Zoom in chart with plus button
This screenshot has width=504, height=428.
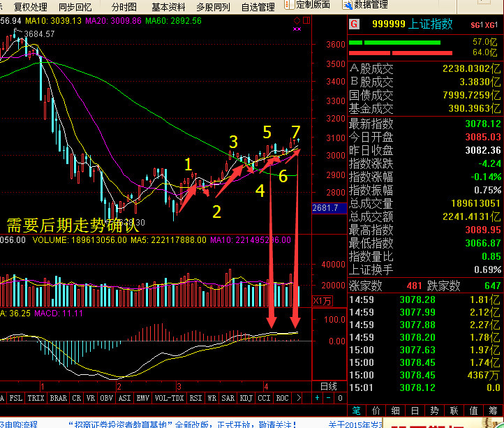317,398
